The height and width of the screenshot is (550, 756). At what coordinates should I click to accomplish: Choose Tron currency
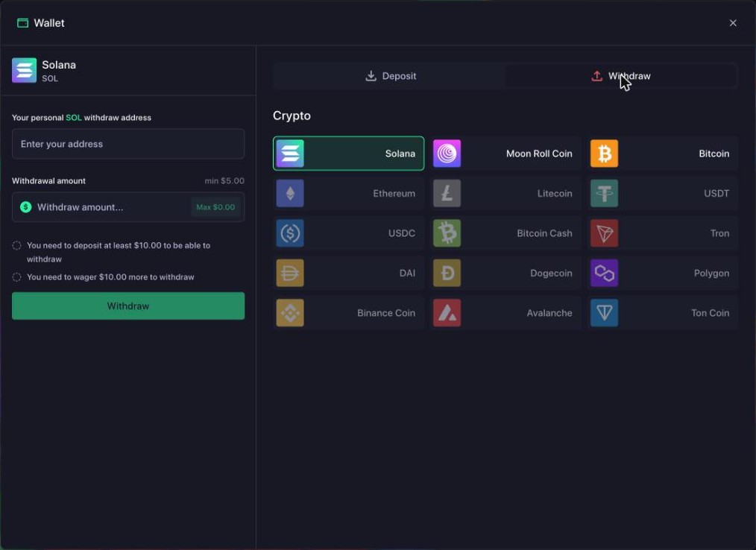tap(663, 233)
